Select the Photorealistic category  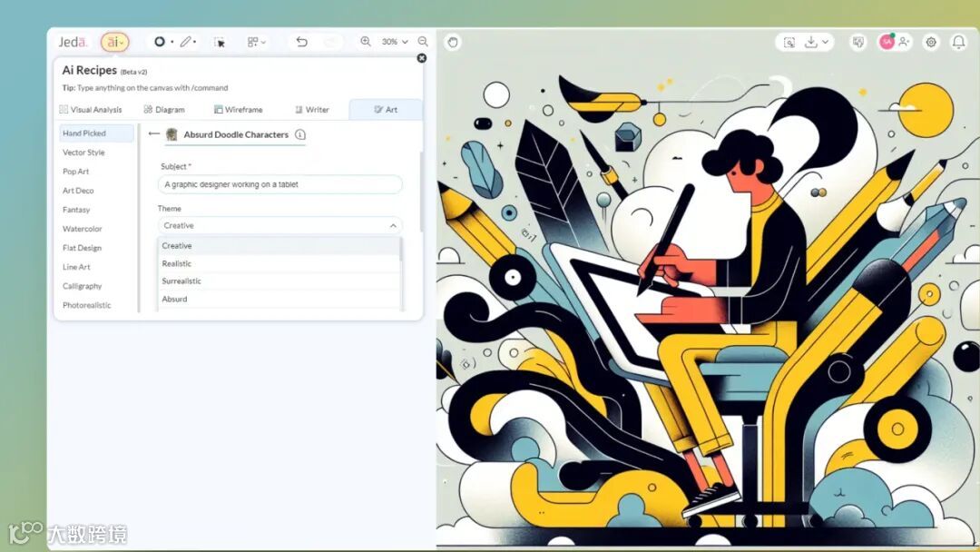tap(87, 305)
